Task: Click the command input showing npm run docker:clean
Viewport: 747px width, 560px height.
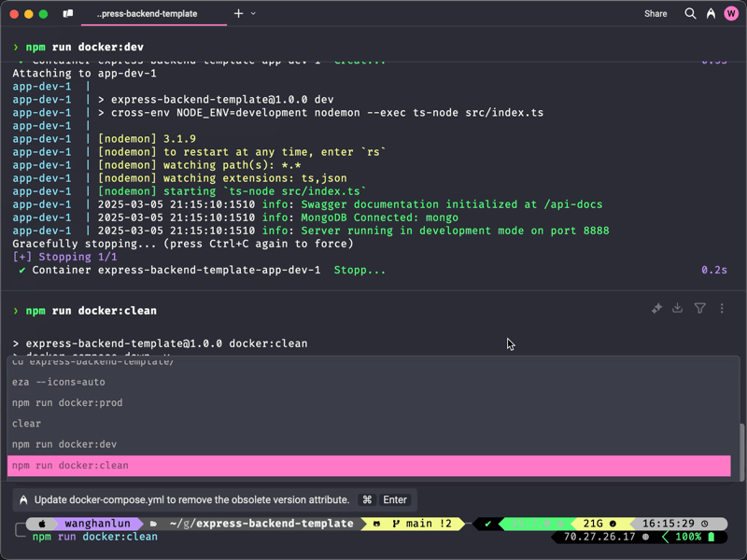Action: (x=95, y=537)
